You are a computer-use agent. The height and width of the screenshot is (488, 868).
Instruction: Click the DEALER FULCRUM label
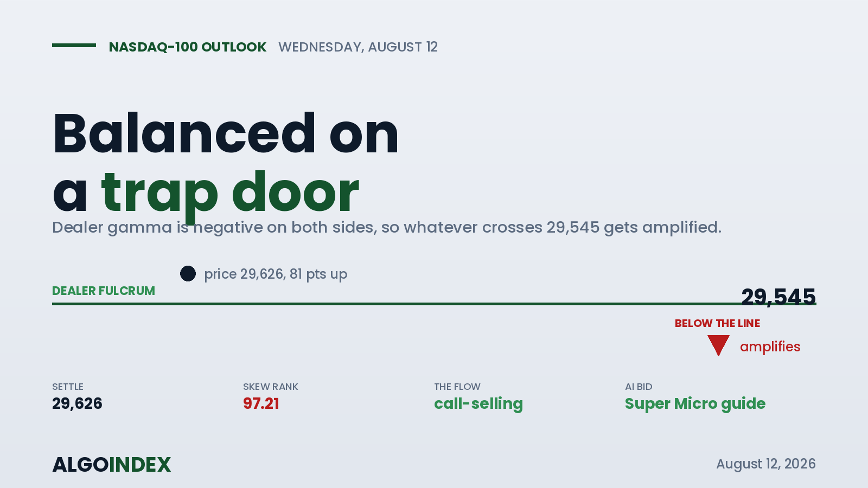(x=104, y=291)
